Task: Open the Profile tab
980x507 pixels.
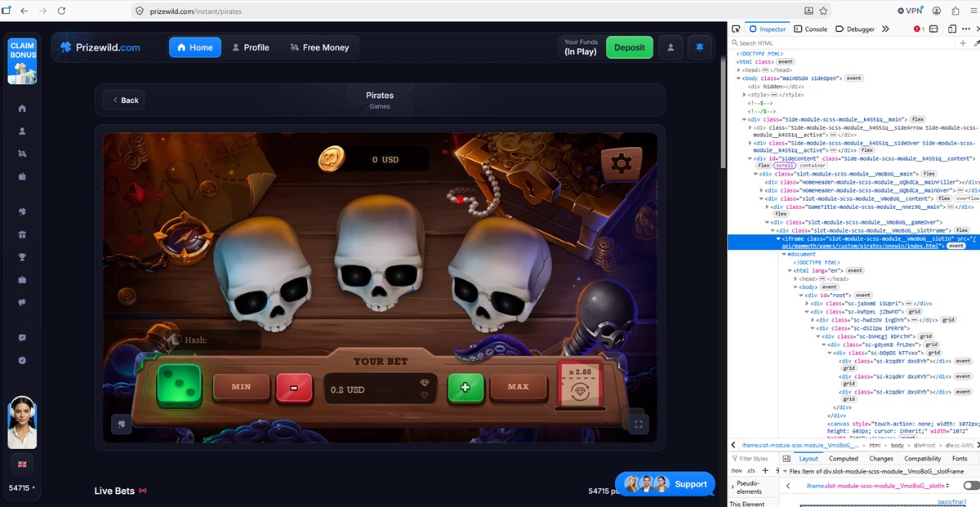Action: coord(250,47)
